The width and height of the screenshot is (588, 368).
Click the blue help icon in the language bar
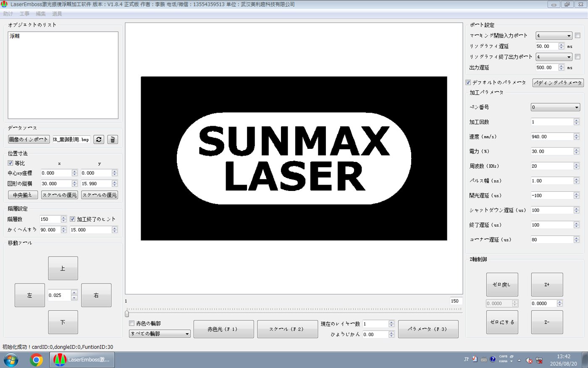click(493, 359)
